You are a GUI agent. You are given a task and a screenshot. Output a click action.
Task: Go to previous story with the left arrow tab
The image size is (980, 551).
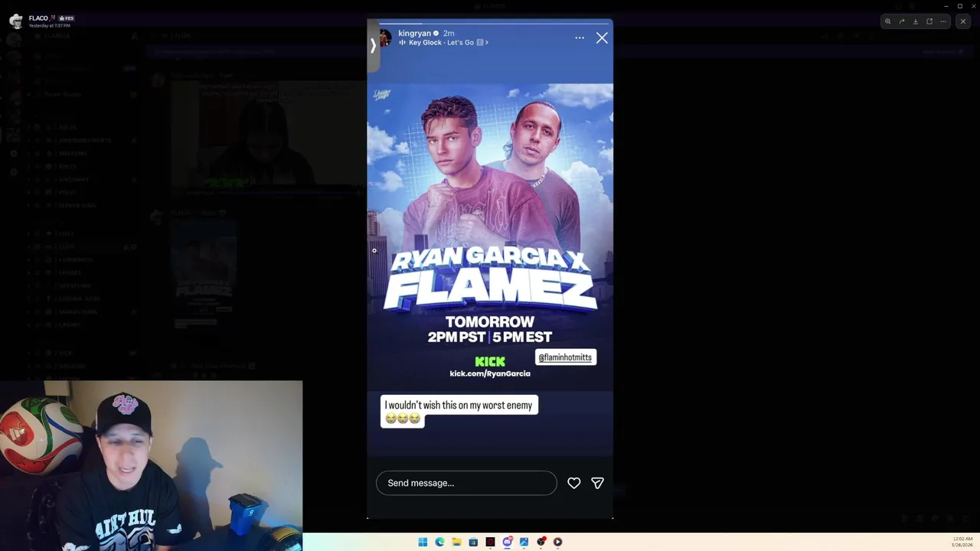tap(373, 46)
